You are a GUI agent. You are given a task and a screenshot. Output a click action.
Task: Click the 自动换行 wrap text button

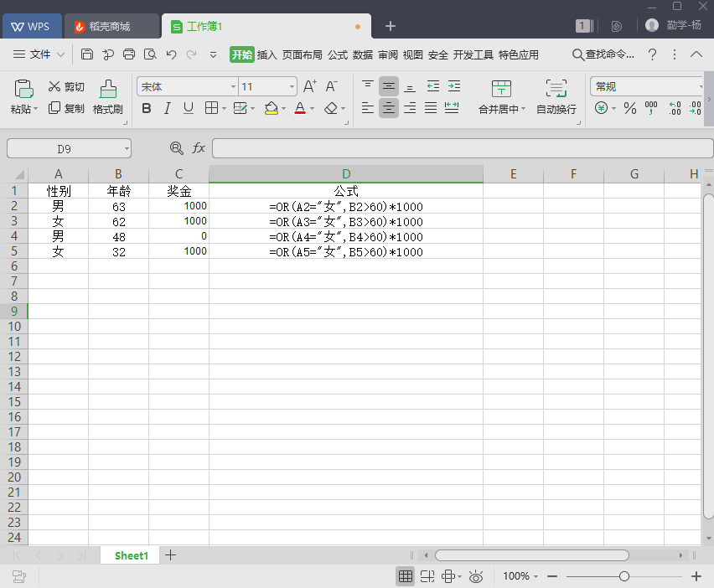(556, 97)
